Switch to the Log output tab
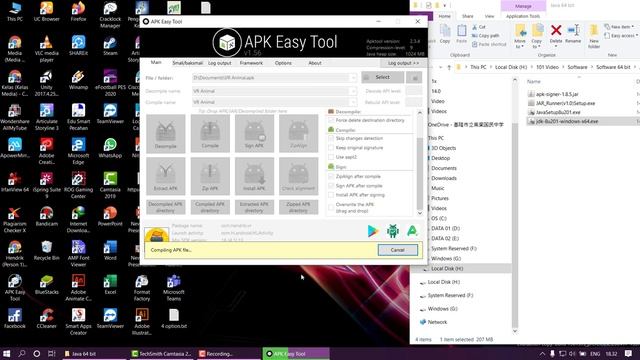This screenshot has height=360, width=640. 220,63
